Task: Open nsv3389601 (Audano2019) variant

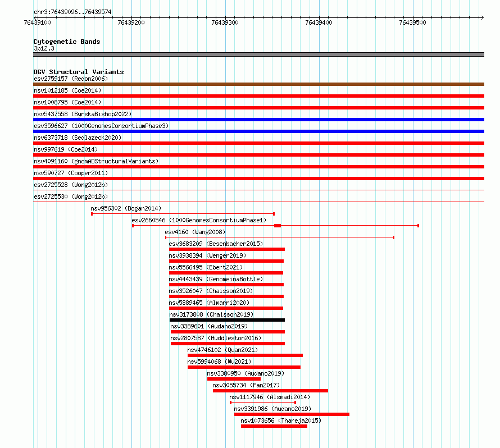Action: [209, 326]
